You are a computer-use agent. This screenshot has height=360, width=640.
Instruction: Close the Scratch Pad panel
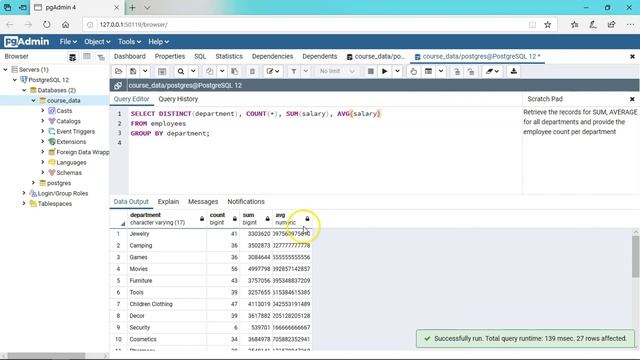pyautogui.click(x=632, y=99)
